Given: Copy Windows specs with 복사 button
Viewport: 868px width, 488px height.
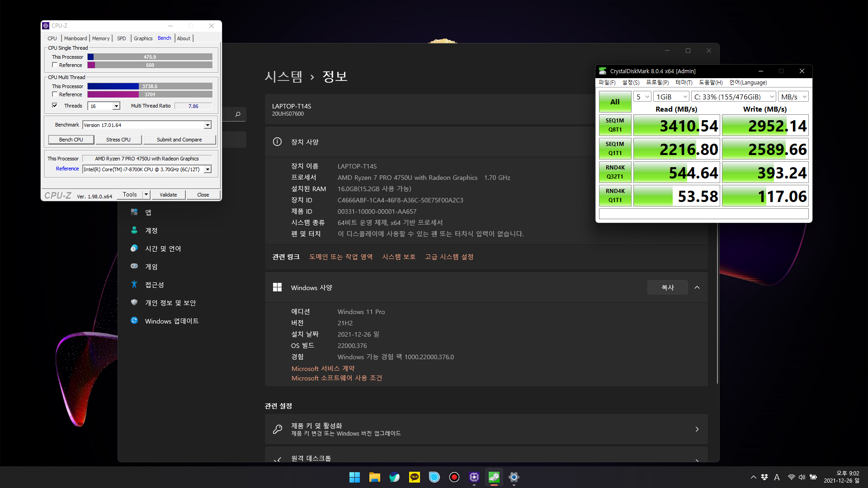Looking at the screenshot, I should 668,287.
